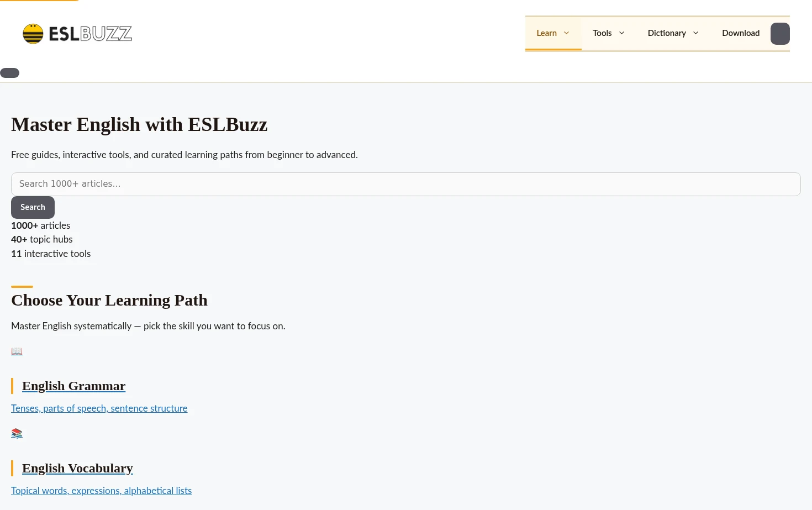Open Tenses, parts of speech, sentence structure link
Screen dimensions: 812x510
99,408
